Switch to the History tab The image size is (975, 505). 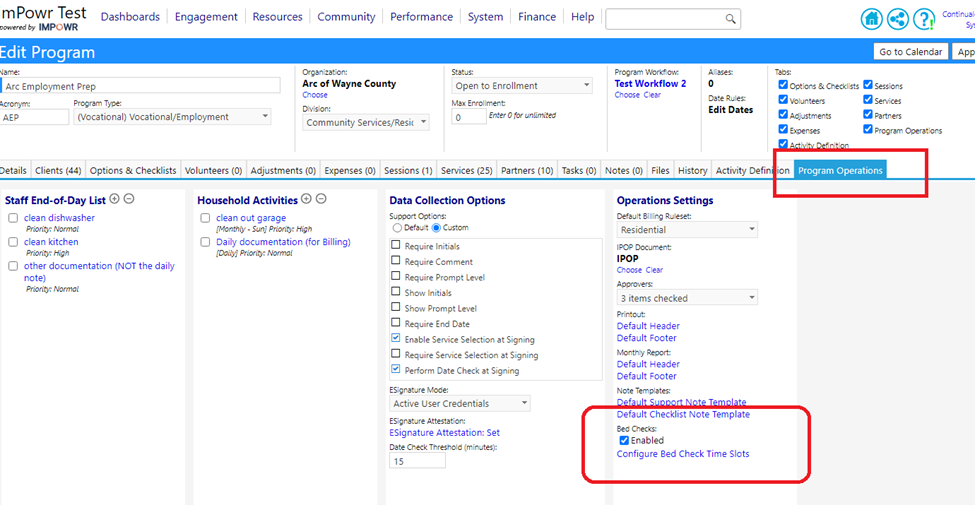point(692,170)
